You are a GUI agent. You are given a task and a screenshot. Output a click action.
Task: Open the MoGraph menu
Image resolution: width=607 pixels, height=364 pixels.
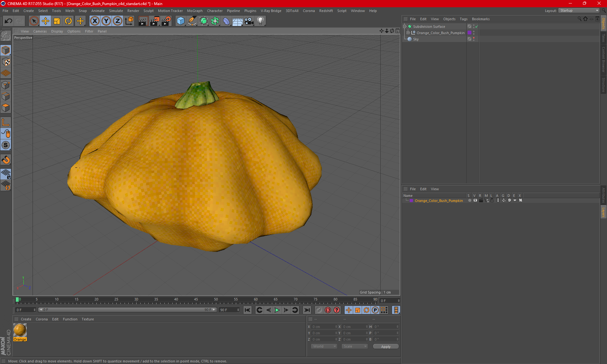195,11
